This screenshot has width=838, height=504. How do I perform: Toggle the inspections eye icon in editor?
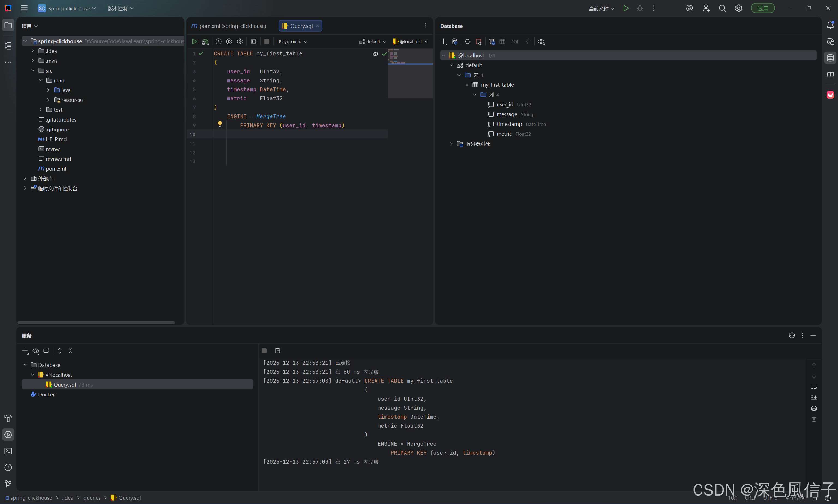pos(375,54)
